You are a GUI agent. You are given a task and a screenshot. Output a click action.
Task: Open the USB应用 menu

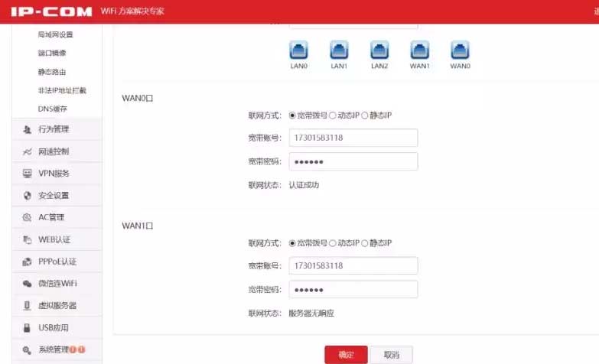point(57,328)
